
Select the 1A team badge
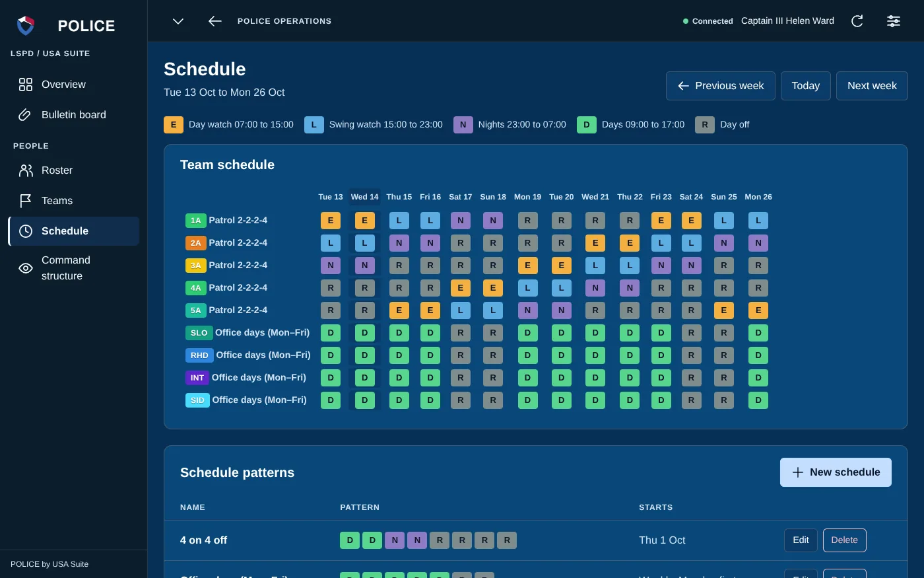[x=196, y=221]
